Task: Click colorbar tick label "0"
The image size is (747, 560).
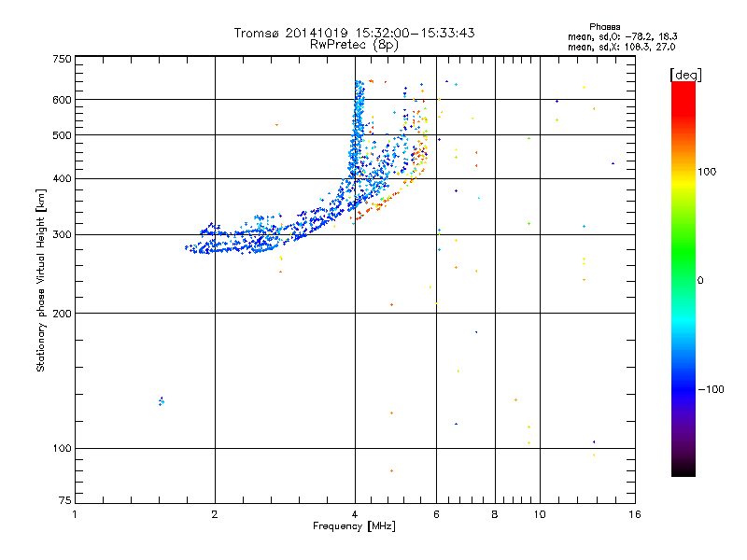Action: [x=700, y=280]
